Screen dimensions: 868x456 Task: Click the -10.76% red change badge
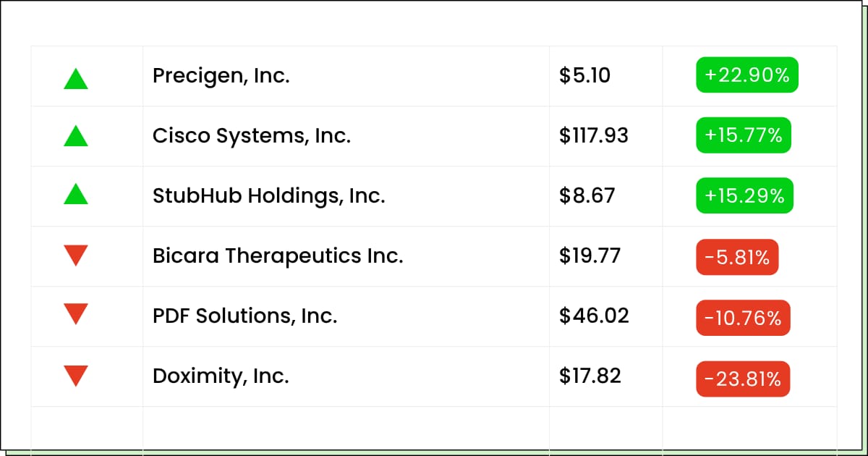pos(743,318)
